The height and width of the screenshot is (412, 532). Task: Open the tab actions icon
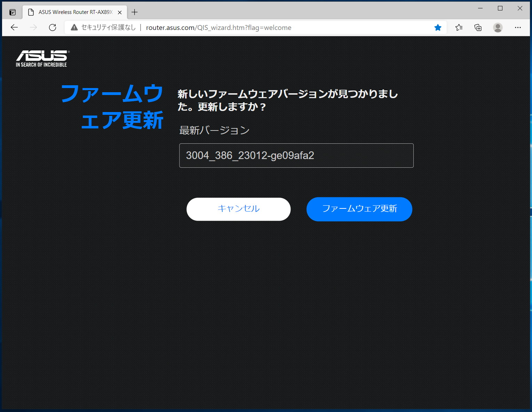pyautogui.click(x=13, y=12)
